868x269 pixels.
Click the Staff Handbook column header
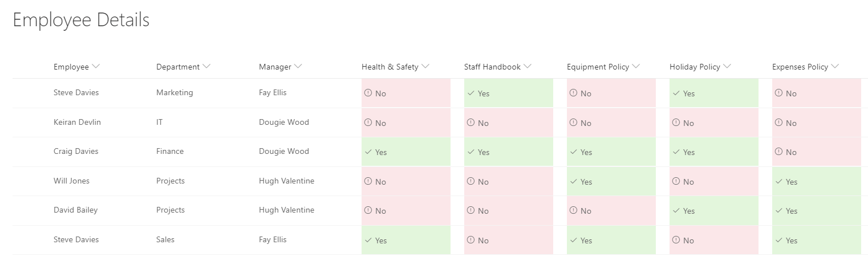click(x=492, y=67)
